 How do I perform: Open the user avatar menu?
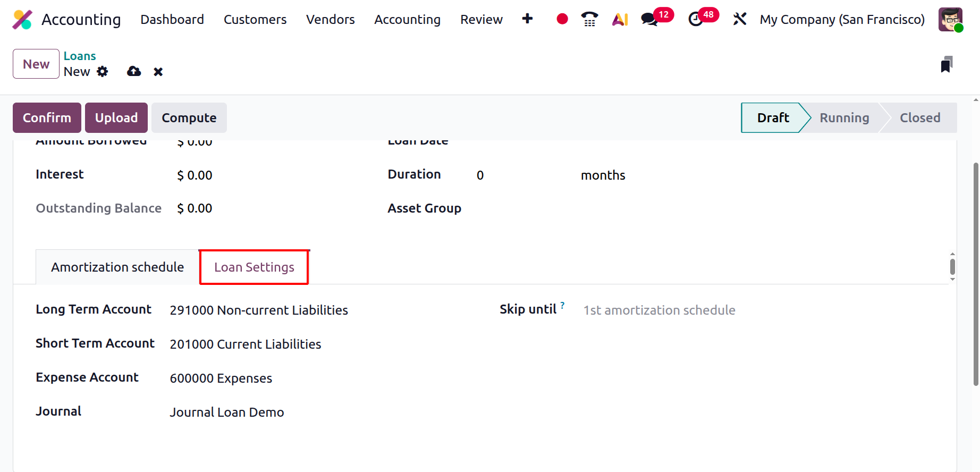tap(950, 20)
